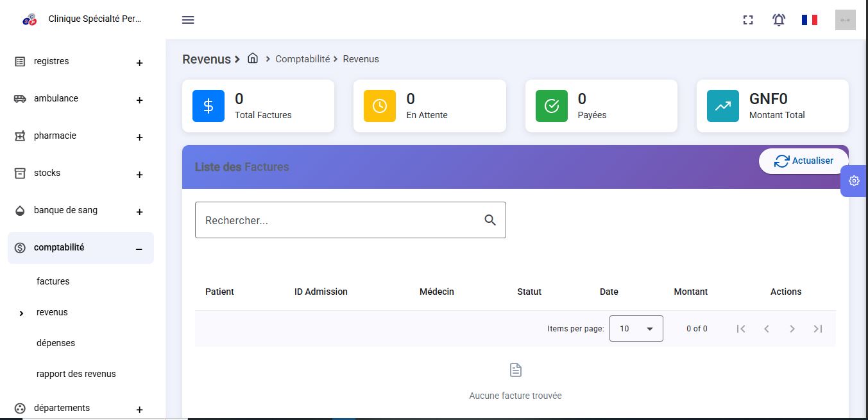Open rapport des revenus page
This screenshot has height=420, width=868.
76,374
